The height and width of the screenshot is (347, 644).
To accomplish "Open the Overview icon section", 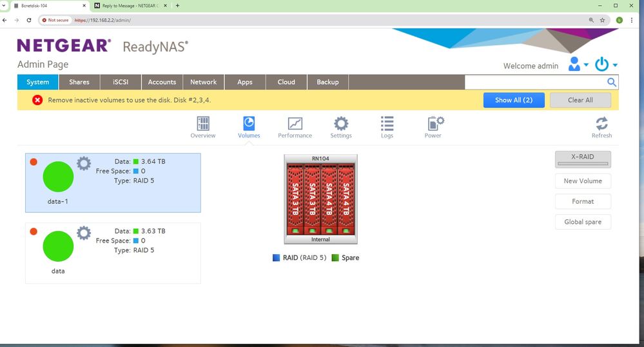I will (x=202, y=124).
